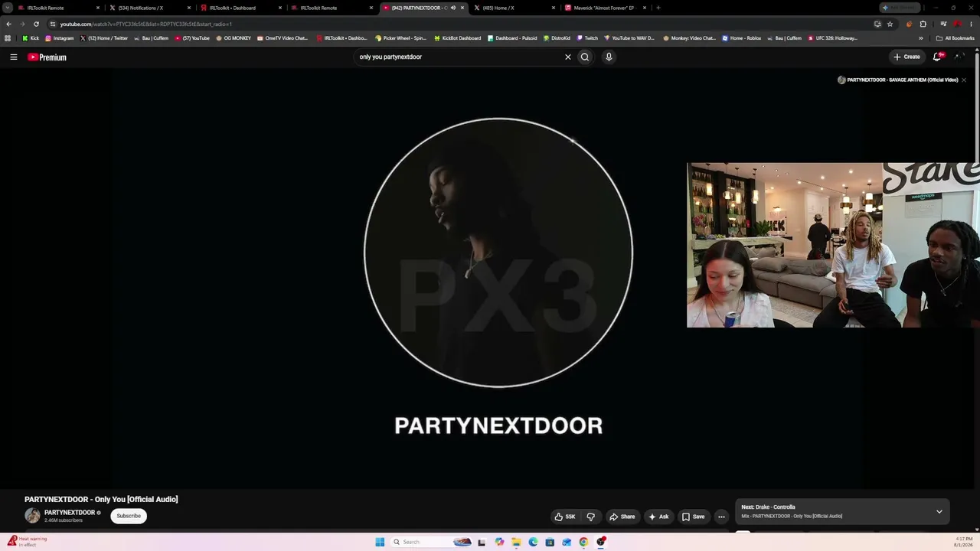Open UFC 326 Holloway bookmark
980x551 pixels.
coord(832,38)
